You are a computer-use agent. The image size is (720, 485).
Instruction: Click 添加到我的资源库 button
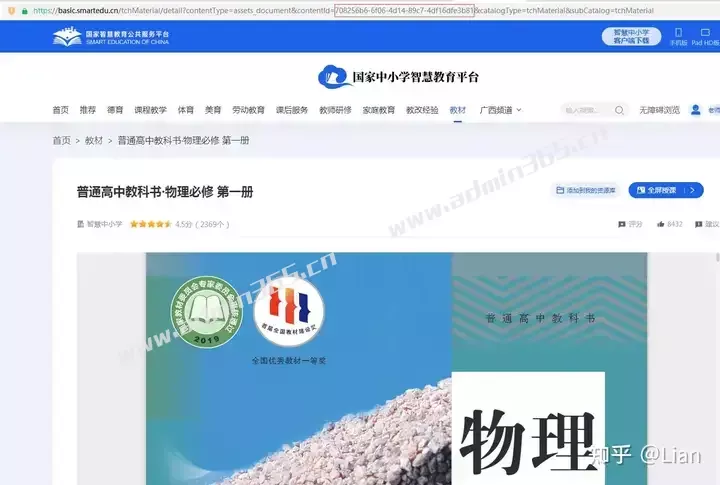click(x=585, y=190)
